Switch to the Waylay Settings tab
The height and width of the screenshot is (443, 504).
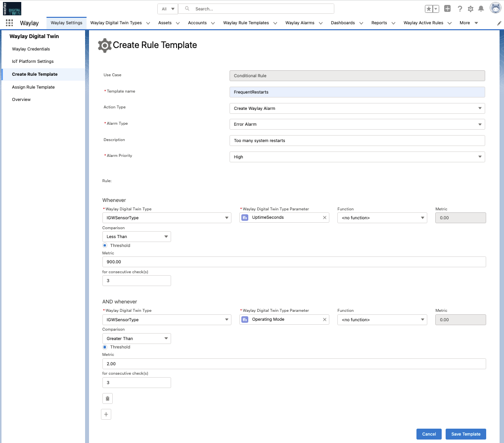(x=67, y=23)
